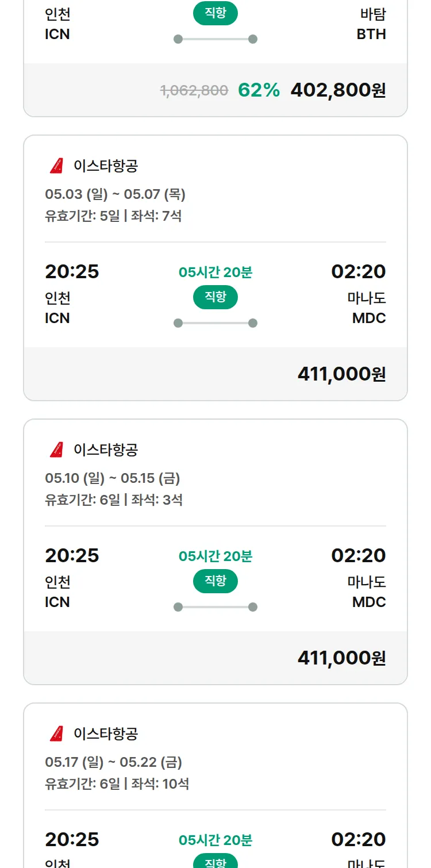
Task: Tap the 직항 badge on the 05.10 flight
Action: click(x=215, y=581)
